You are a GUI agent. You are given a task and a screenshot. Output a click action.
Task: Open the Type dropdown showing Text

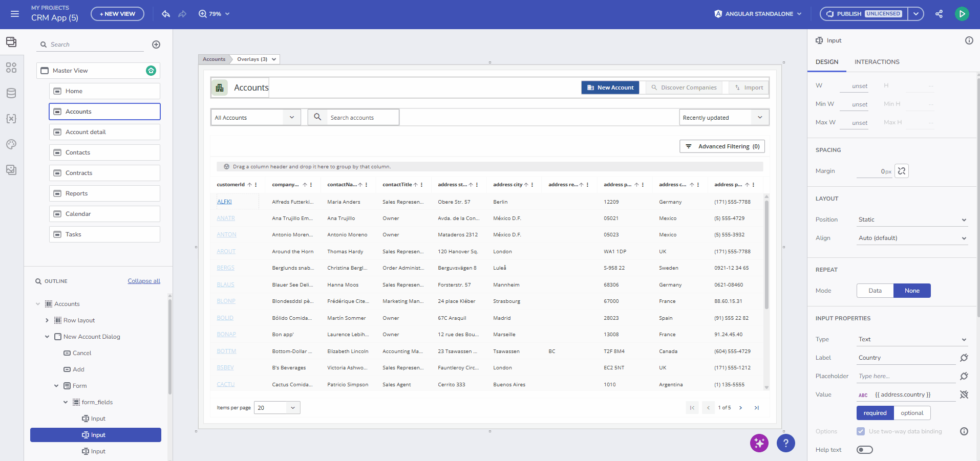click(911, 339)
